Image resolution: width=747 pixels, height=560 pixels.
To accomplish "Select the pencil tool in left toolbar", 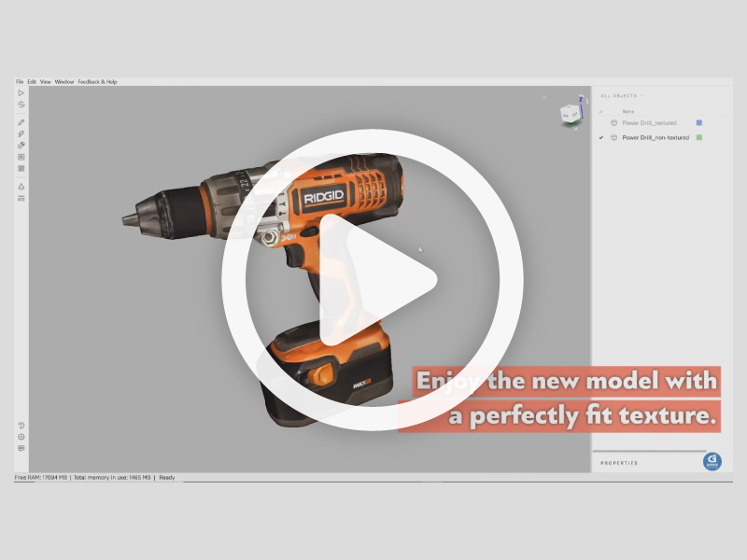I will [21, 122].
